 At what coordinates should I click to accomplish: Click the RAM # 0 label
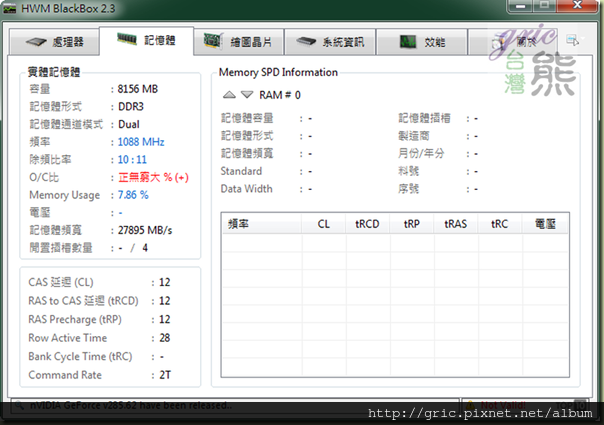click(x=280, y=95)
